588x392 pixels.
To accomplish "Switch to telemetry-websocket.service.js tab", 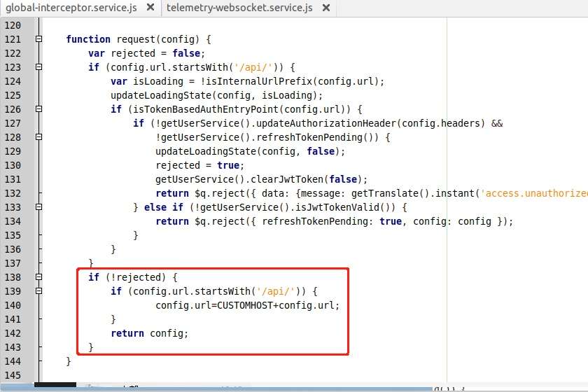I will [x=239, y=8].
